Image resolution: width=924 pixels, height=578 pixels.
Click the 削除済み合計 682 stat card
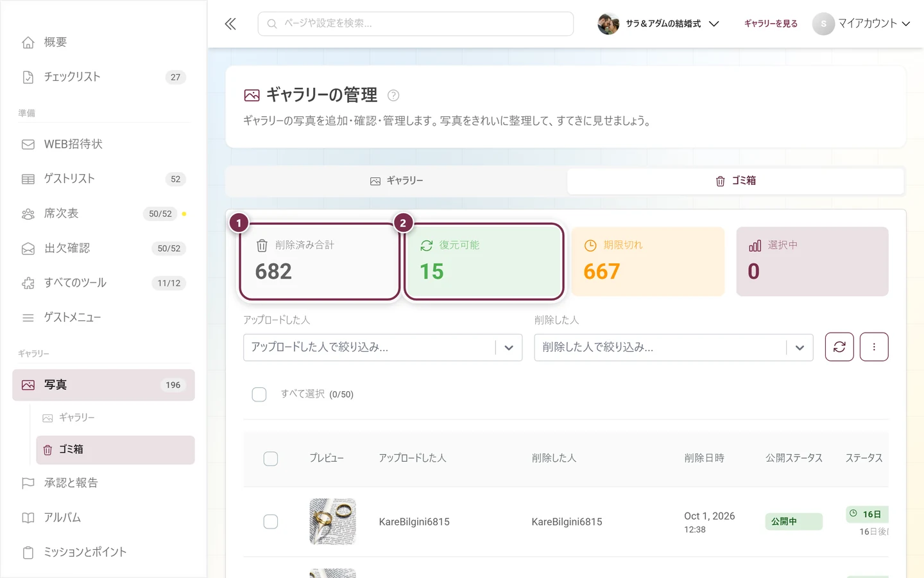tap(320, 261)
